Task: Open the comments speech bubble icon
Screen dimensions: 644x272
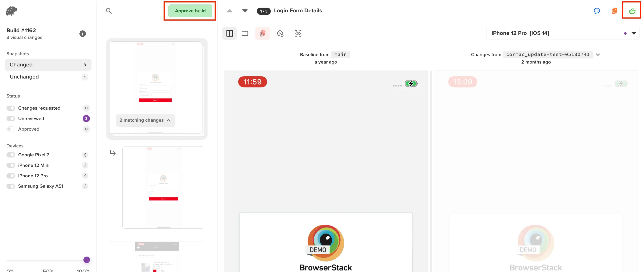Action: click(597, 11)
